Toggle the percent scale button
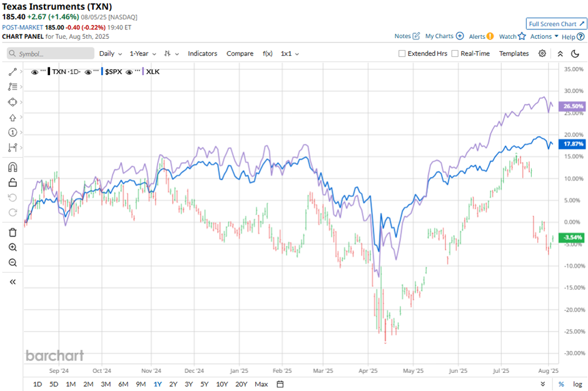This screenshot has height=391, width=588. [561, 384]
